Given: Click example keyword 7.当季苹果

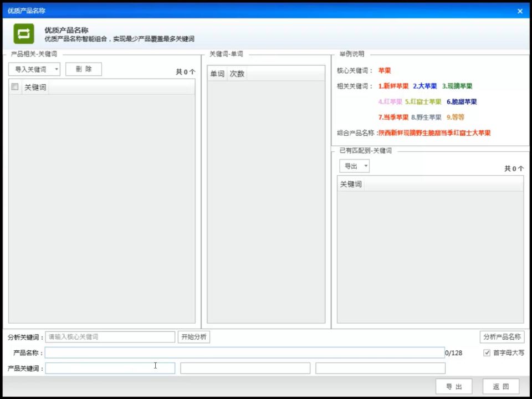Looking at the screenshot, I should coord(393,117).
